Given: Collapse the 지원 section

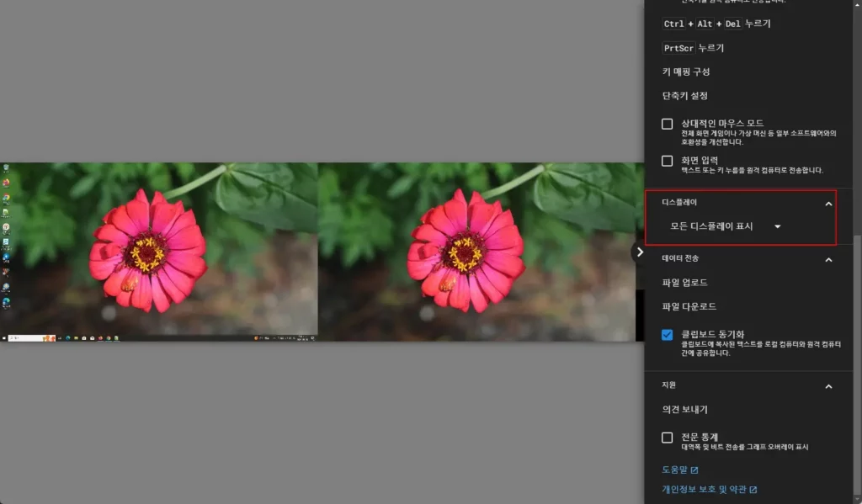Looking at the screenshot, I should pos(828,387).
